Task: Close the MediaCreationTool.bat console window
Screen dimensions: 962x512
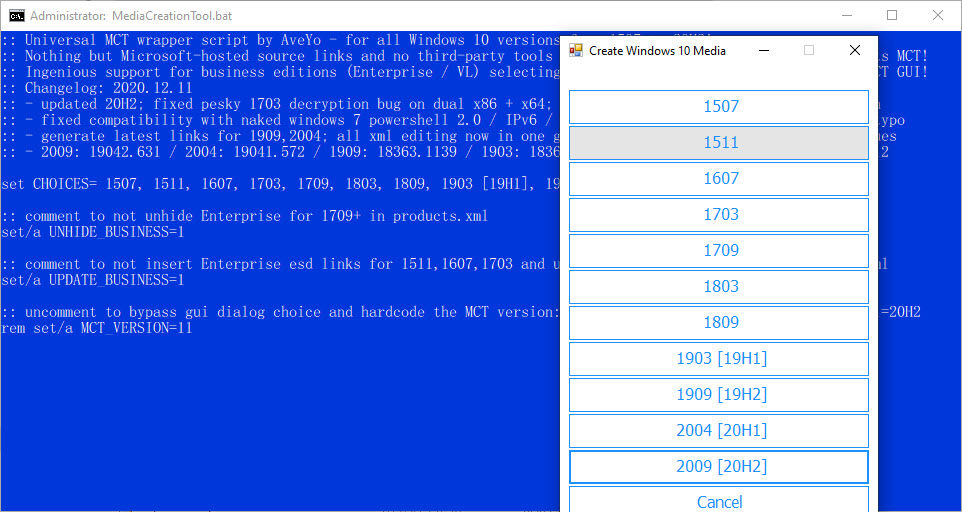Action: (938, 15)
